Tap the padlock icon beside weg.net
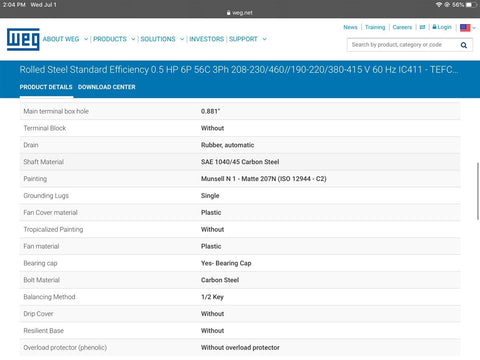480x360 pixels. (229, 13)
